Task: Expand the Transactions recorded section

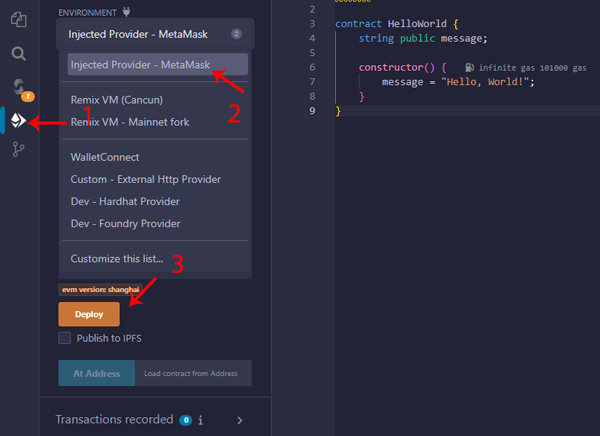Action: (239, 420)
